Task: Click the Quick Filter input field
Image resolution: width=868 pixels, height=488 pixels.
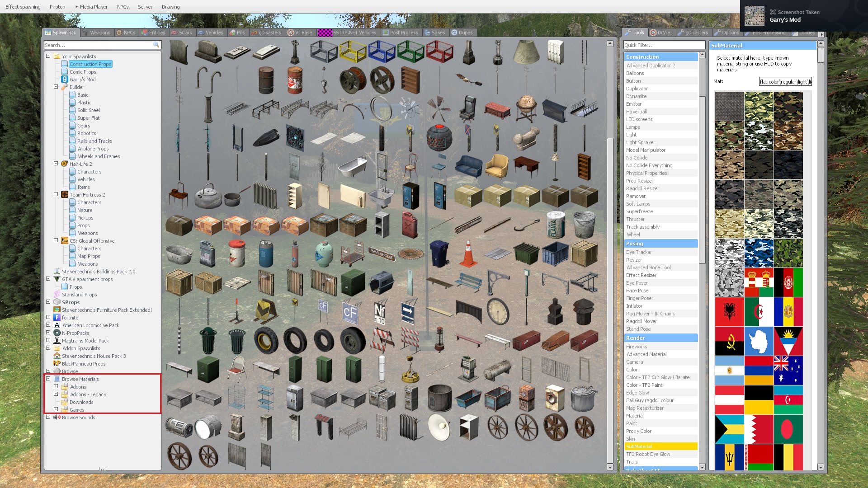Action: pyautogui.click(x=664, y=45)
